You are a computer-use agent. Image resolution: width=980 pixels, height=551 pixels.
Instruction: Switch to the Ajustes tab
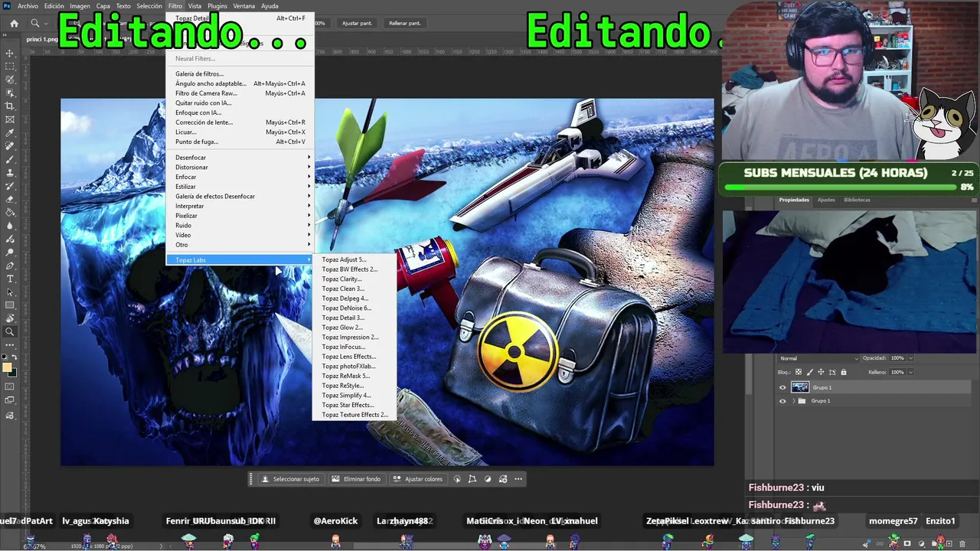point(826,200)
